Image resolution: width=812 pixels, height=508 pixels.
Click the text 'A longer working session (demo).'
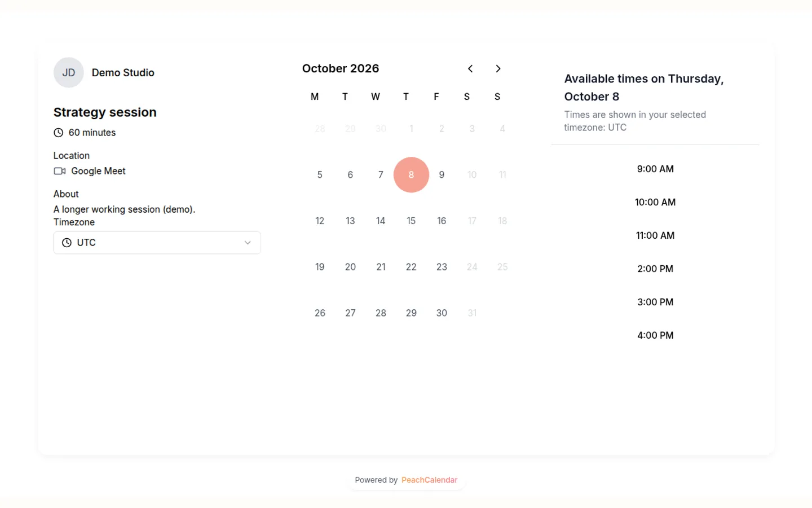click(125, 209)
